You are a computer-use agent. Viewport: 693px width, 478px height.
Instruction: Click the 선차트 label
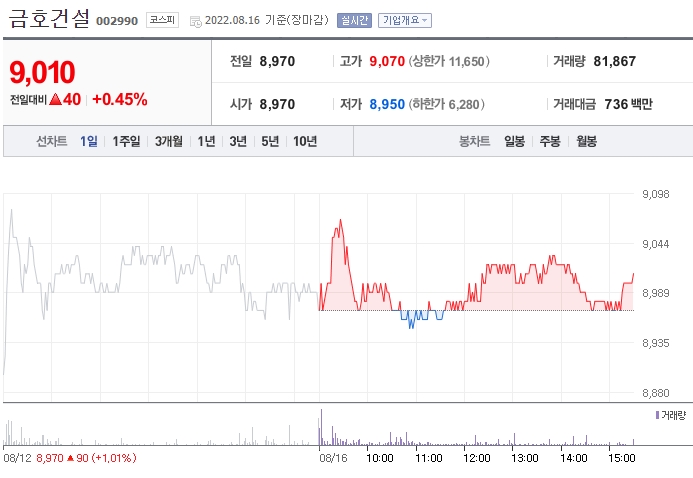point(52,141)
